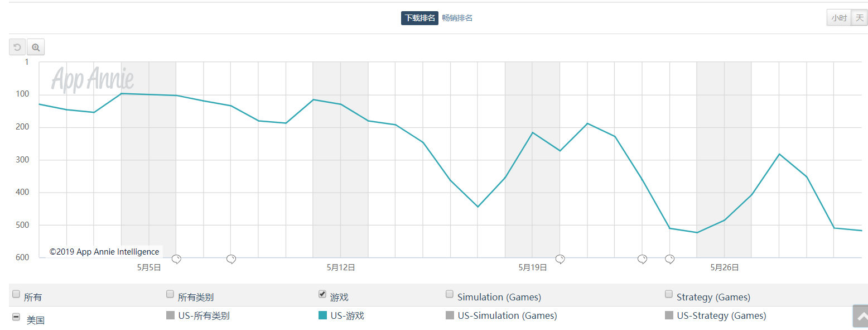
Task: Select the 下载排名 tab
Action: coord(419,18)
